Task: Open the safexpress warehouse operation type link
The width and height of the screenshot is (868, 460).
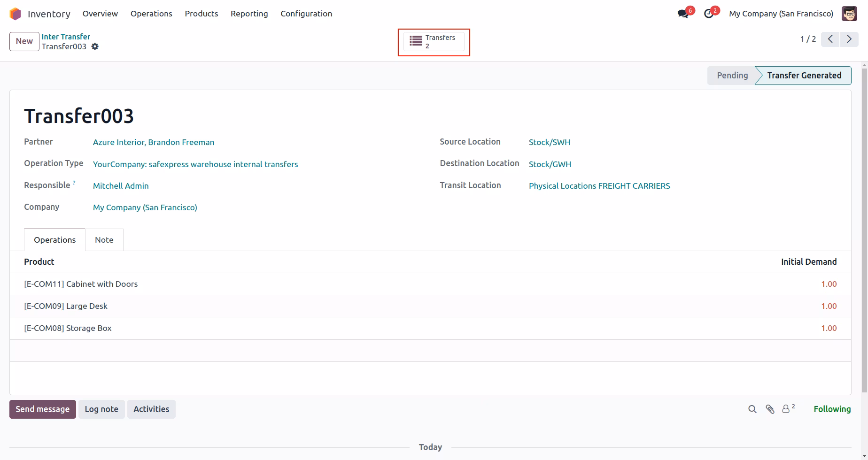Action: [195, 164]
